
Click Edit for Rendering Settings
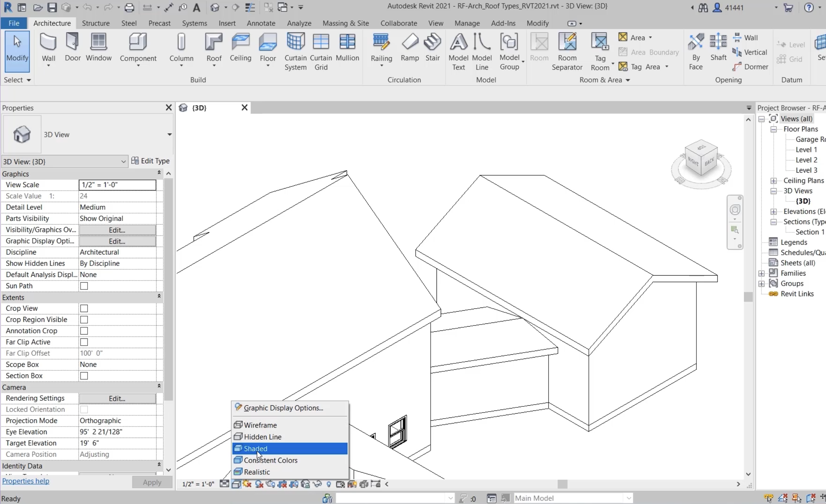point(117,398)
